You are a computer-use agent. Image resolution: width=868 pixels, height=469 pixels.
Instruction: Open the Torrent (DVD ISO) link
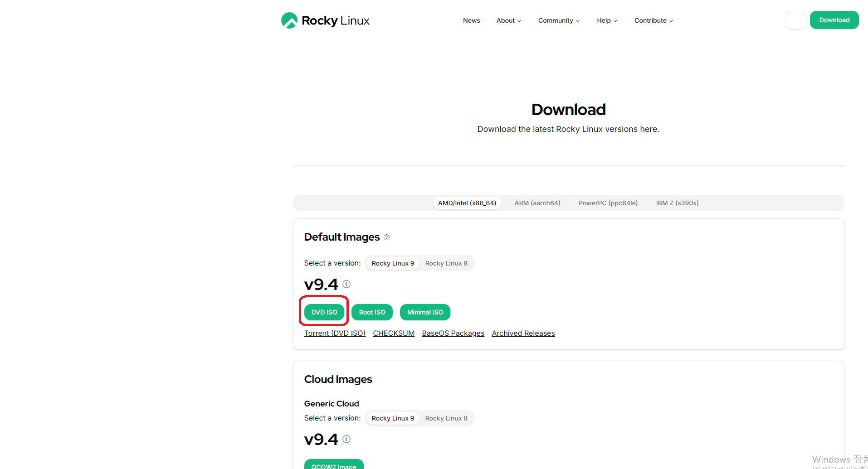click(x=335, y=333)
